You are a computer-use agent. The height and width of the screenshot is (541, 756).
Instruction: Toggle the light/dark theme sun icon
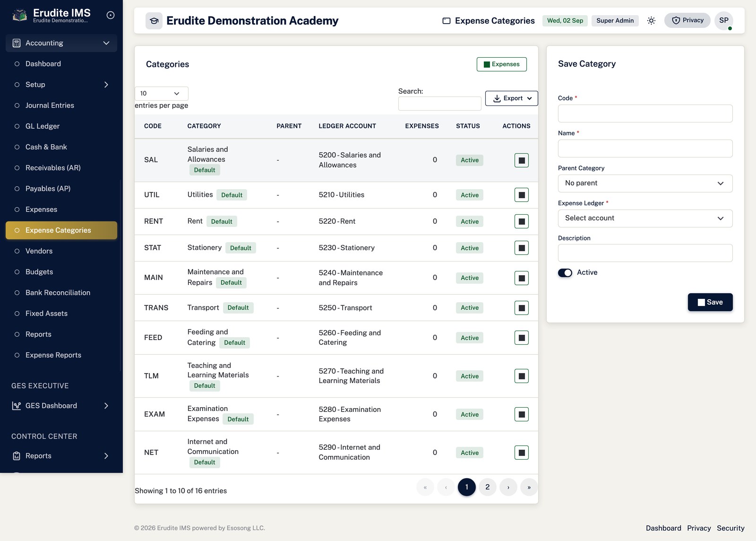651,20
